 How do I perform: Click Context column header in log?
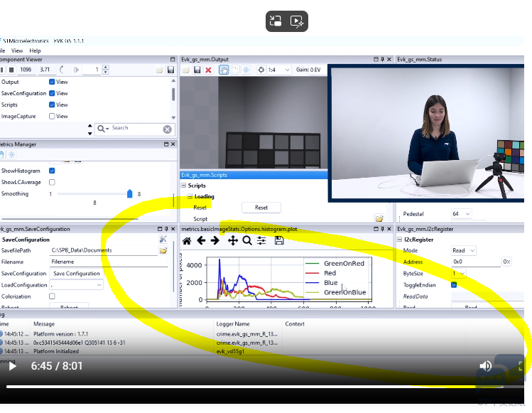[295, 324]
